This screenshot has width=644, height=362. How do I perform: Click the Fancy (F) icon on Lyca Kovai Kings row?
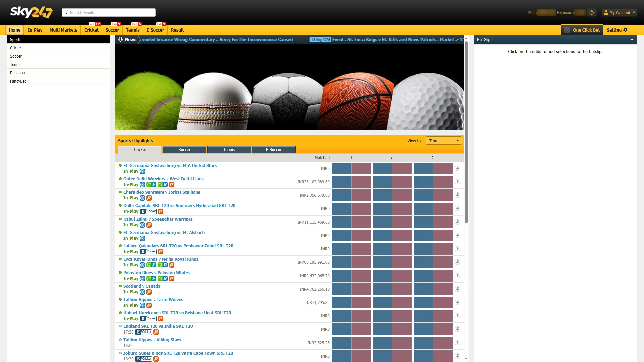coord(151,265)
